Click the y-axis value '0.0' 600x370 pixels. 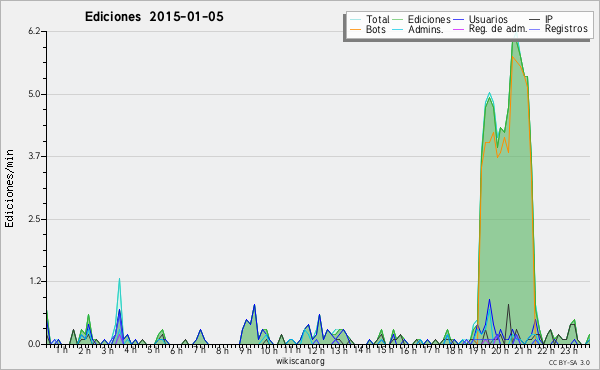[x=34, y=344]
